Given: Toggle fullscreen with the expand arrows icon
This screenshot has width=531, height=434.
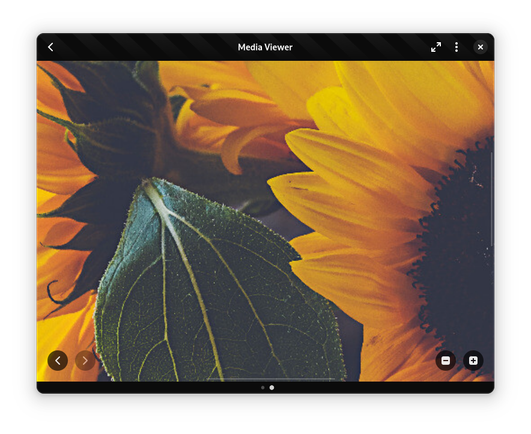Looking at the screenshot, I should [436, 47].
